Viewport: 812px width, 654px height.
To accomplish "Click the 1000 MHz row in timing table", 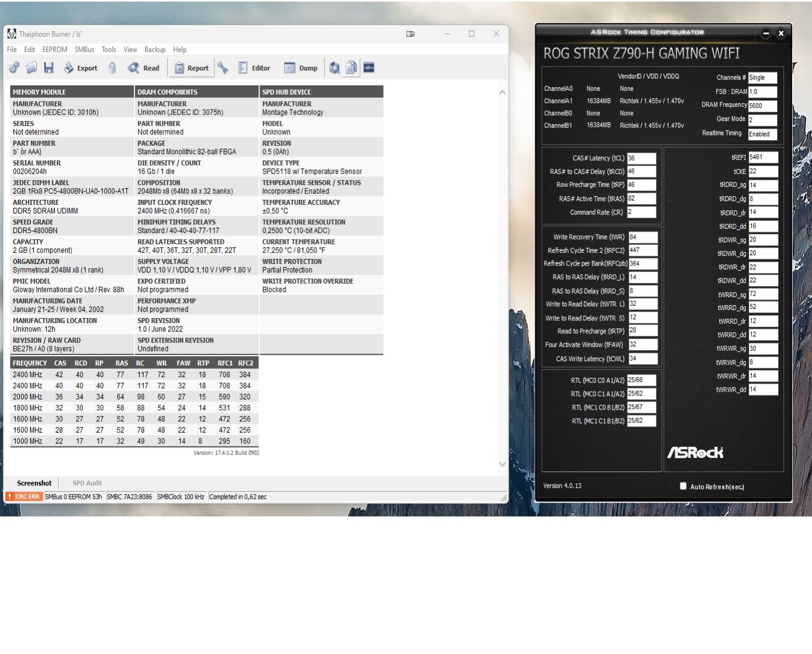I will coord(134,441).
